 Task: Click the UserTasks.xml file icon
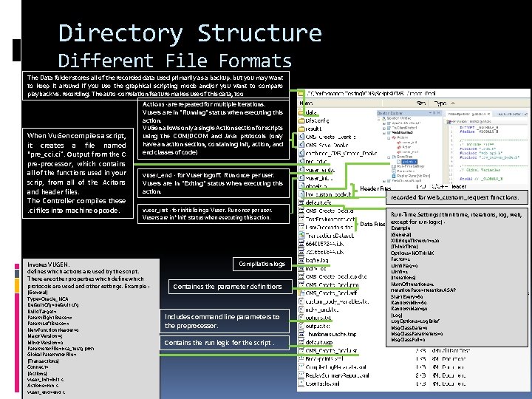point(301,383)
